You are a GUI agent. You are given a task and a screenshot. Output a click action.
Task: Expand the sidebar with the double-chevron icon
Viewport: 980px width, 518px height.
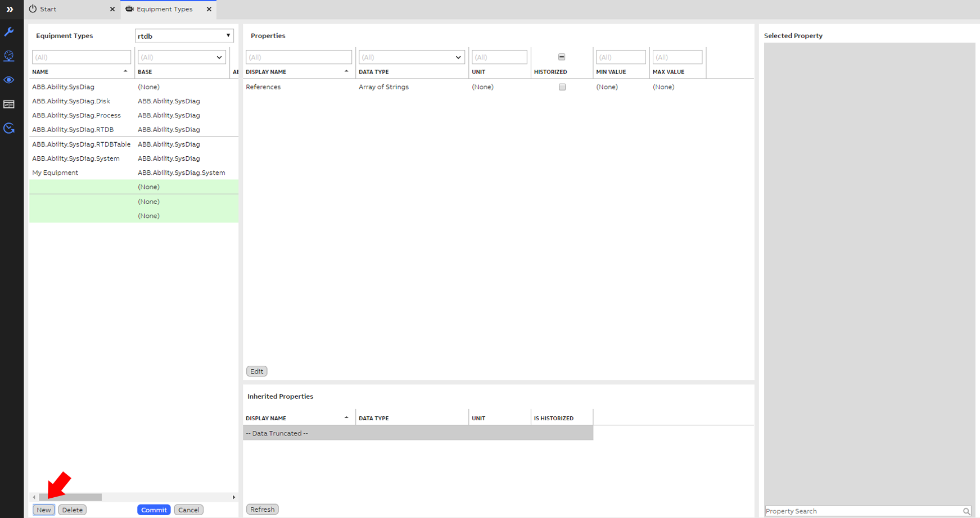pos(10,9)
